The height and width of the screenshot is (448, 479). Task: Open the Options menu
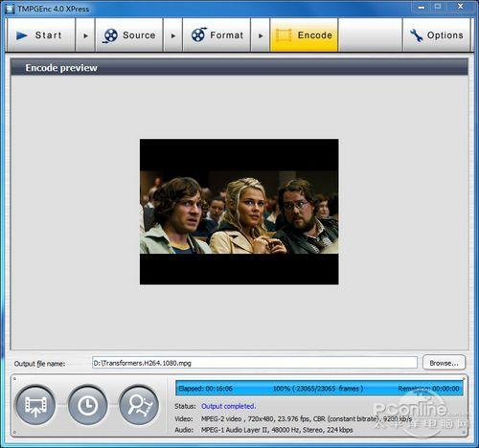tap(436, 34)
